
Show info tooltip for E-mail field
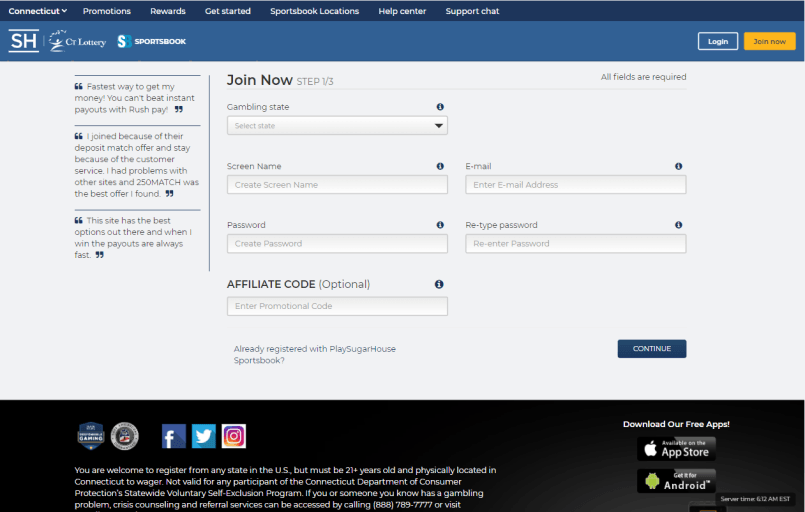(678, 166)
